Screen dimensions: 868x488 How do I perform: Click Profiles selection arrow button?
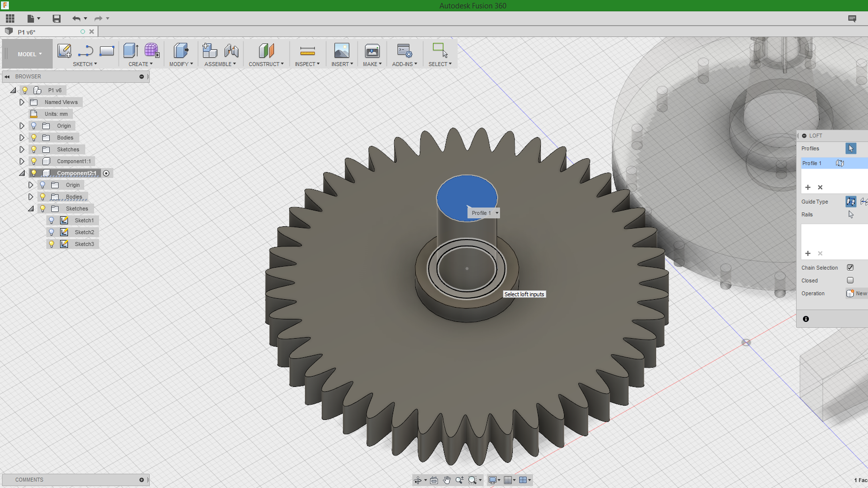(x=851, y=148)
